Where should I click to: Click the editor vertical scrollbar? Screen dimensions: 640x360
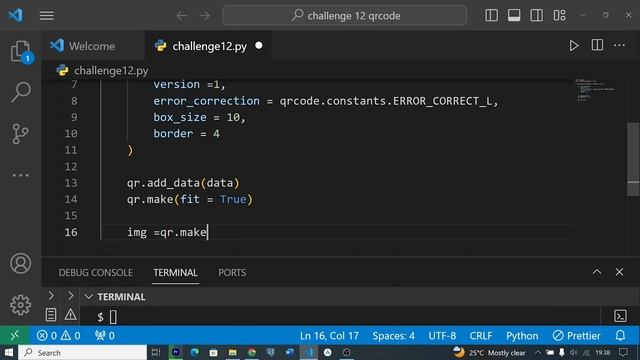click(x=633, y=159)
